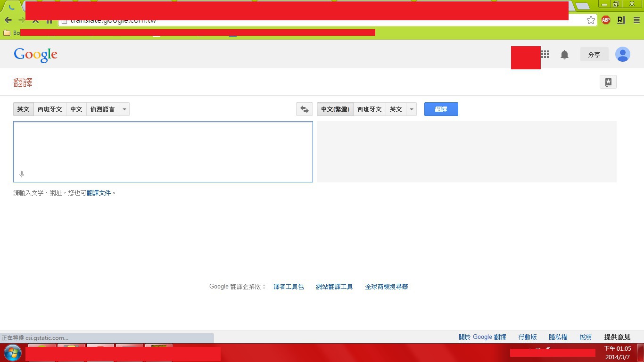The image size is (644, 362).
Task: Open the Adblock Plus (ABP) extension icon
Action: (x=606, y=20)
